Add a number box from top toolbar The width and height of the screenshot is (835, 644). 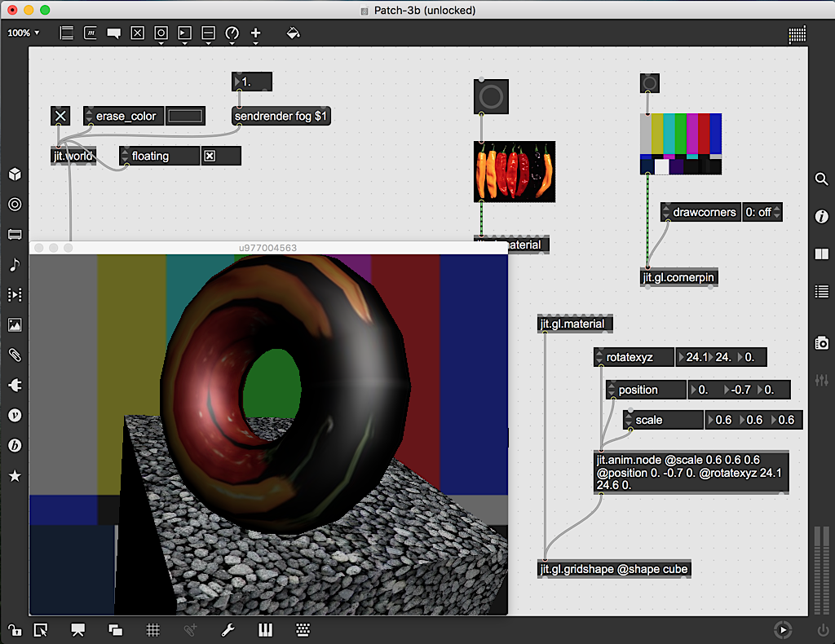184,33
